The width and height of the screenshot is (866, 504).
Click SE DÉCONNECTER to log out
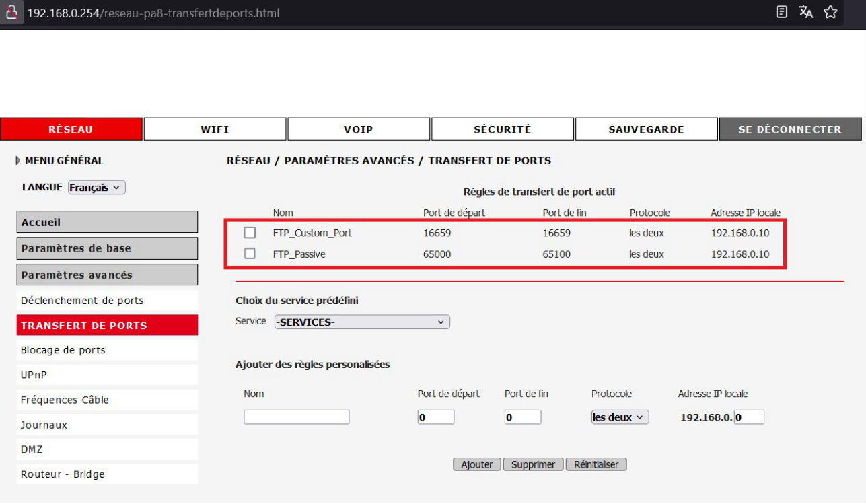[790, 129]
